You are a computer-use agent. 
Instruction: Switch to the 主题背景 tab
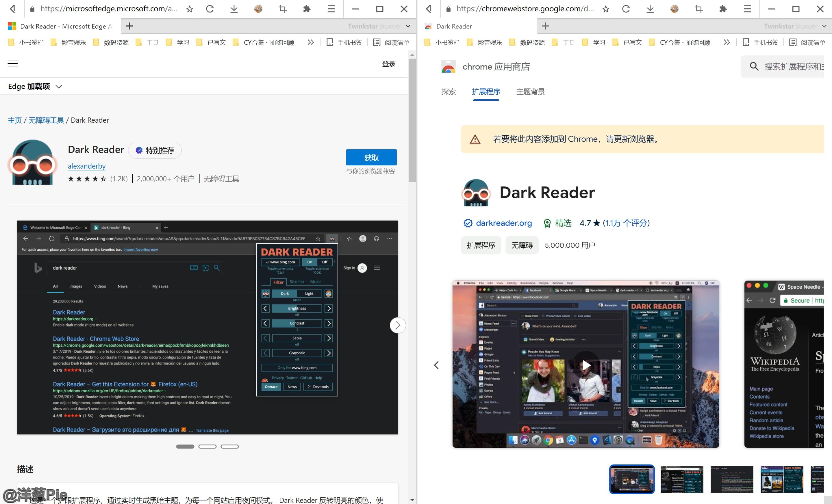[530, 92]
